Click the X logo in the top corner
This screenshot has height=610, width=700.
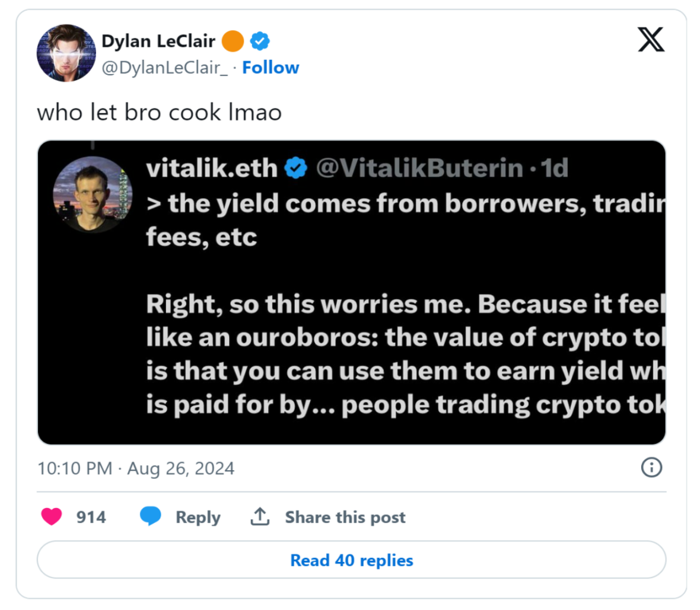click(651, 39)
